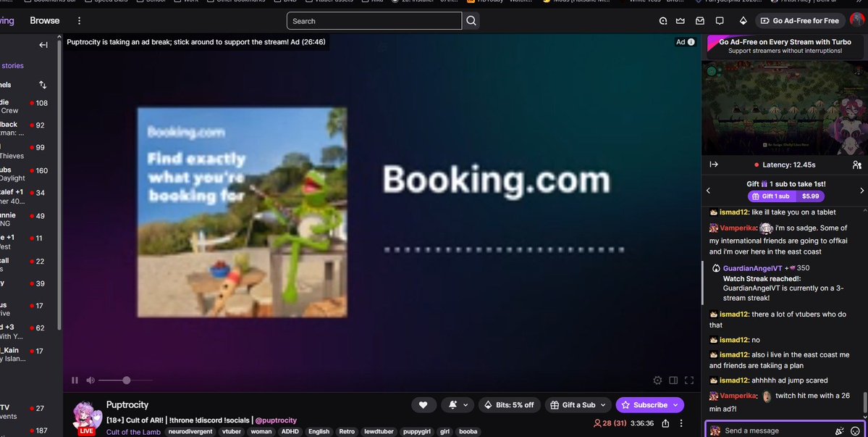Click Gift 1 sub $5.99 button
The image size is (868, 437).
click(786, 196)
